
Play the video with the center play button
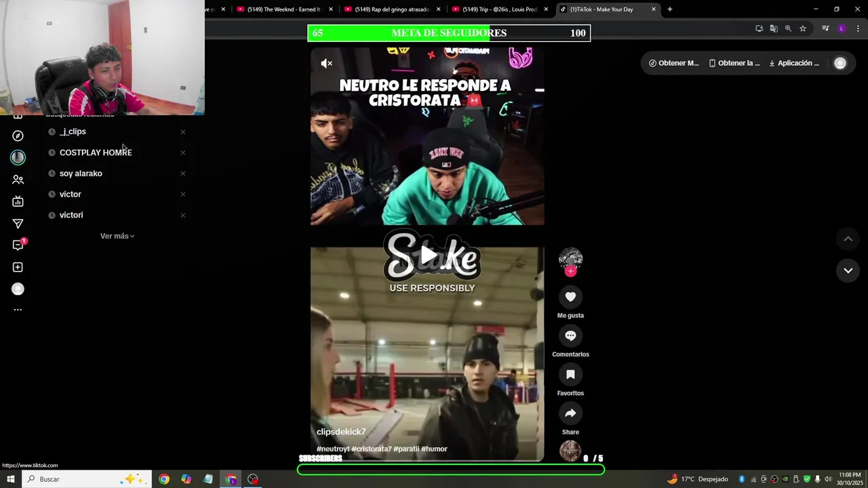tap(427, 255)
